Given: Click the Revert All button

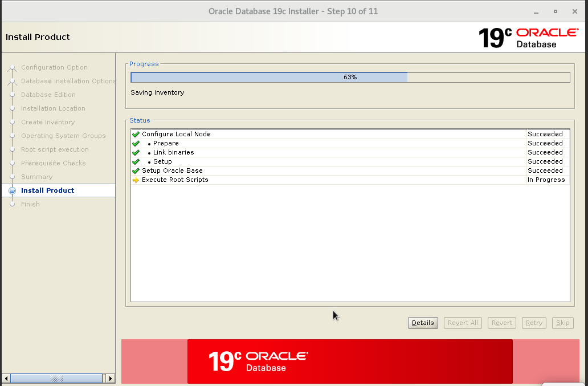Looking at the screenshot, I should [463, 323].
